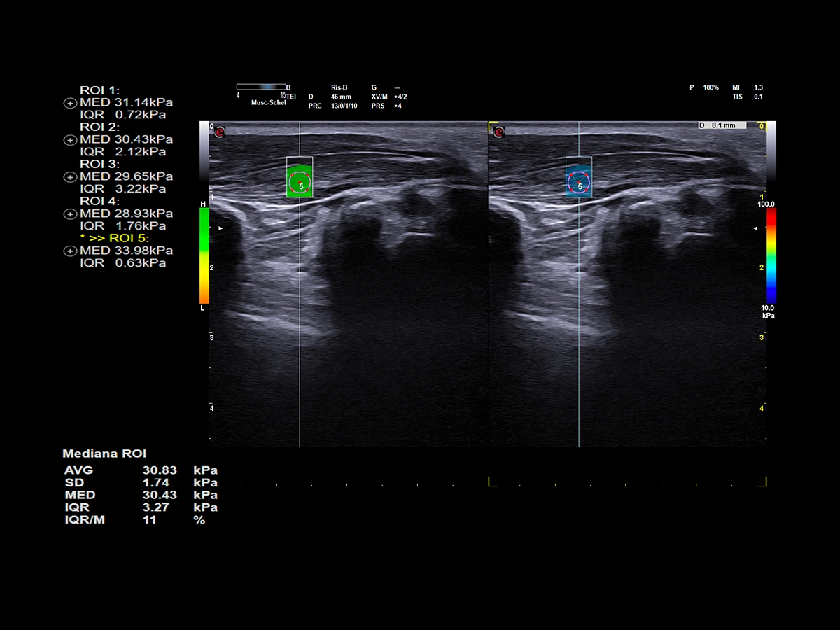The height and width of the screenshot is (630, 840).
Task: Click the Esaote logo on the right image
Action: pyautogui.click(x=498, y=132)
